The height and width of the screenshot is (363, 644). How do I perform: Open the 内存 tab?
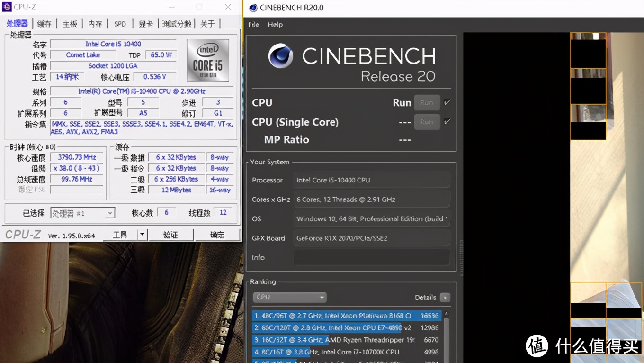tap(95, 24)
